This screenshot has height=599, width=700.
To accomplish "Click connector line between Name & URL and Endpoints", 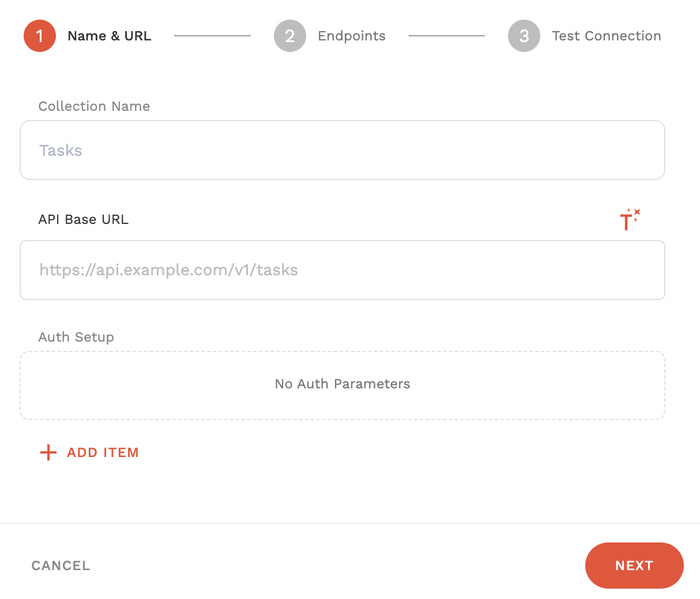I will [213, 36].
